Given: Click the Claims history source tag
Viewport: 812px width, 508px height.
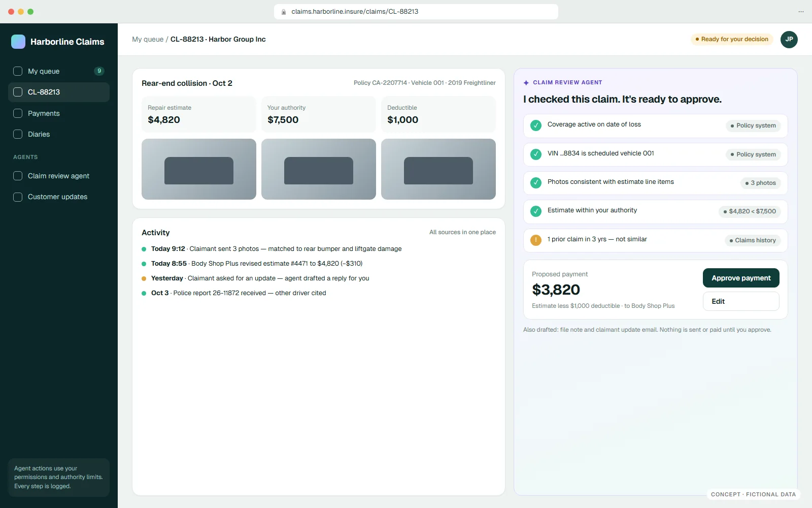Looking at the screenshot, I should (x=753, y=240).
